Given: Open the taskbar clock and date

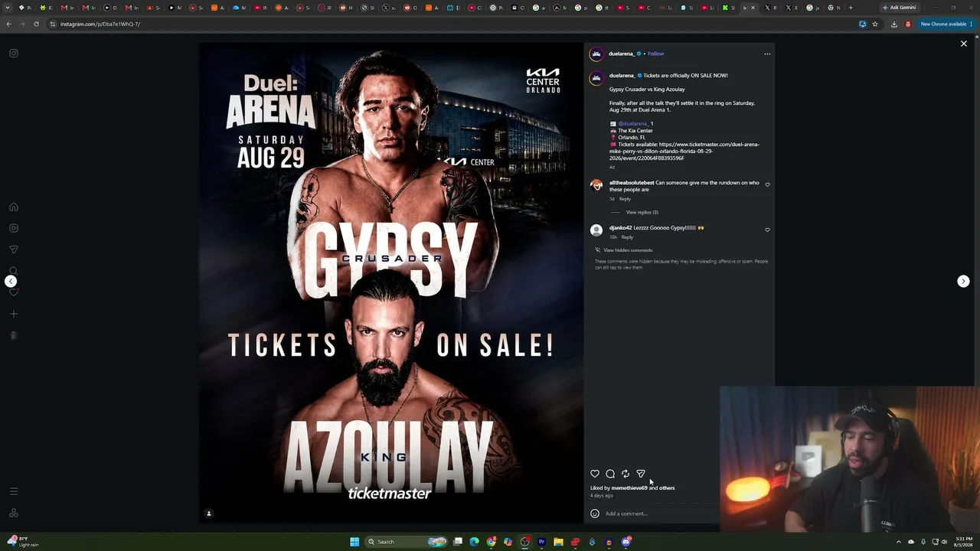Looking at the screenshot, I should (963, 542).
